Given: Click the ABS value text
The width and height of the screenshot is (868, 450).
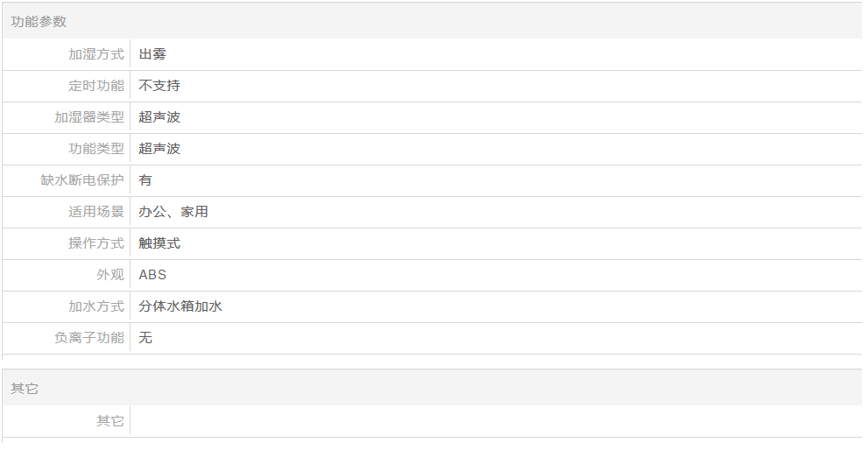Looking at the screenshot, I should pos(152,275).
